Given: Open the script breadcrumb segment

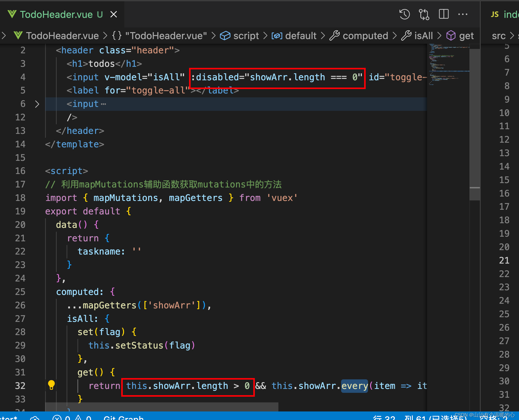Looking at the screenshot, I should 246,35.
